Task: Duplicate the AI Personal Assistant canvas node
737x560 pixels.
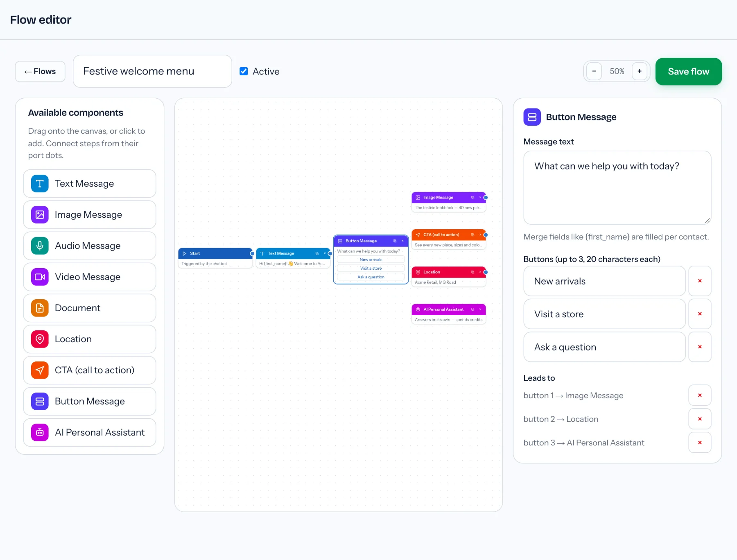Action: (x=472, y=309)
